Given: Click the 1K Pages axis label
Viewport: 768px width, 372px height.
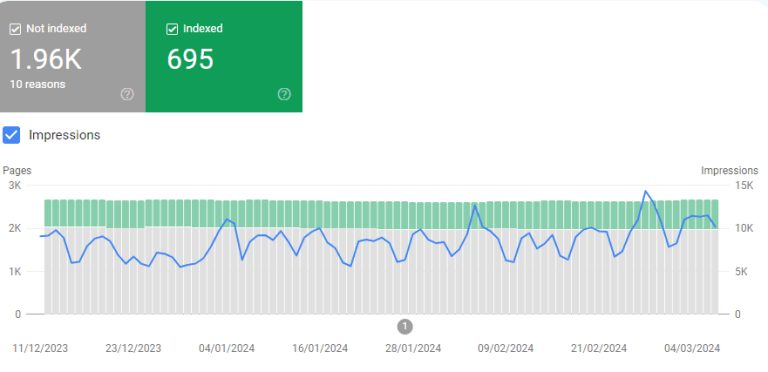Looking at the screenshot, I should pyautogui.click(x=15, y=272).
